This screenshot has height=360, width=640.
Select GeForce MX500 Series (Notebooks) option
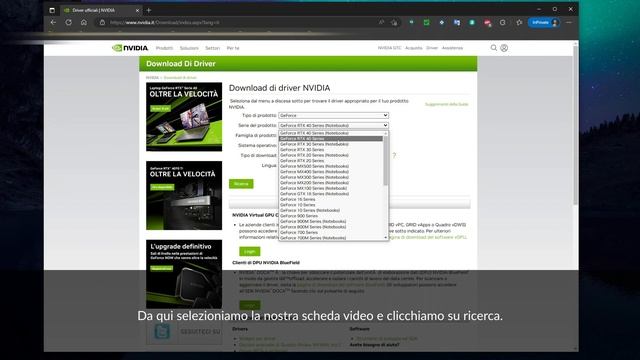[331, 166]
